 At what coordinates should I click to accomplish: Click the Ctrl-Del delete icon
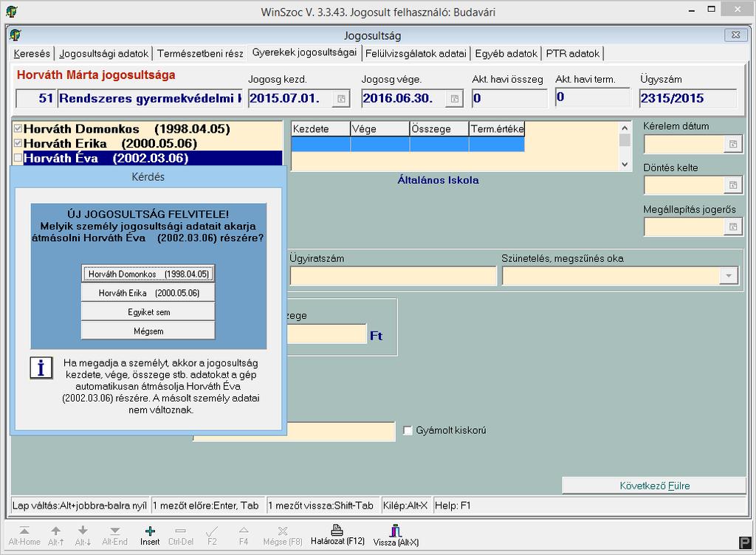pos(180,531)
